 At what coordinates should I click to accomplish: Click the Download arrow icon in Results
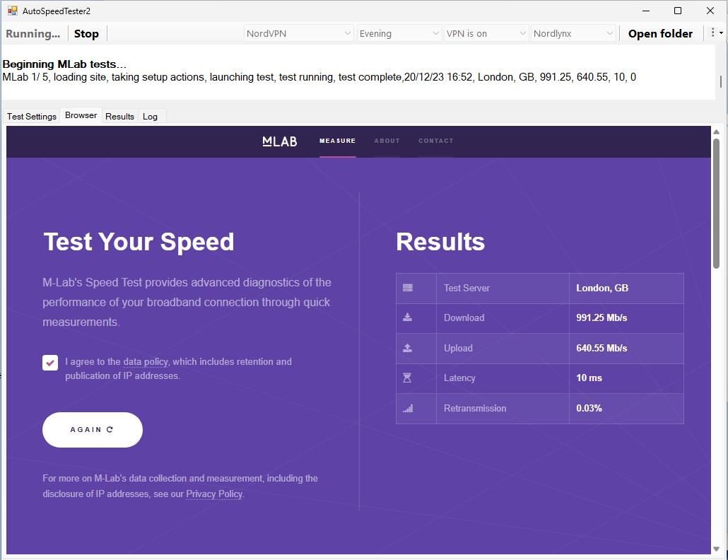407,317
